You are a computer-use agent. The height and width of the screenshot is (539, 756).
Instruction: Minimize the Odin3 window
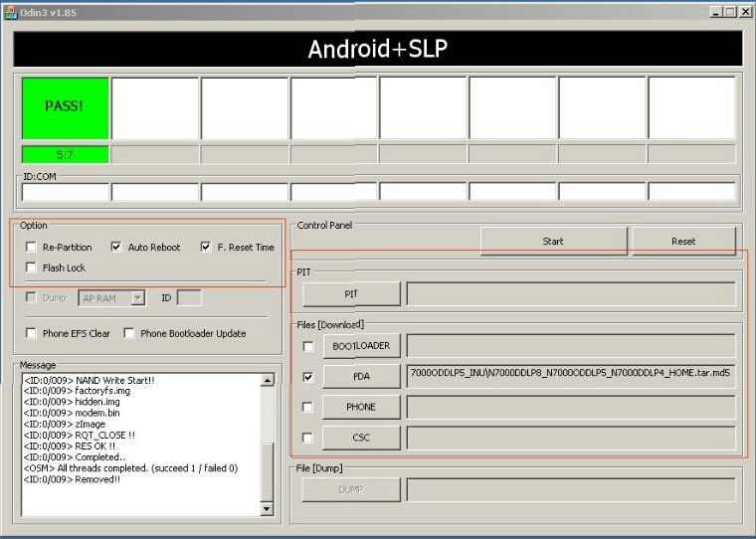[x=716, y=12]
